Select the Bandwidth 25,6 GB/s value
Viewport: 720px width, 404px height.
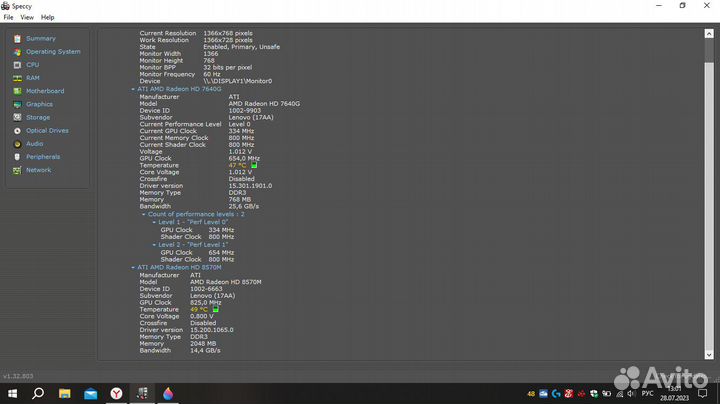244,207
